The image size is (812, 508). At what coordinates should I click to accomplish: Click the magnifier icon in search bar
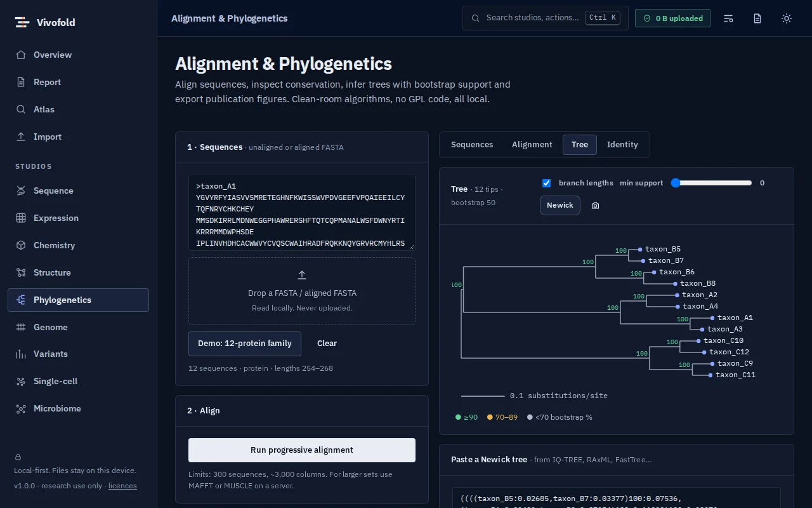point(476,18)
